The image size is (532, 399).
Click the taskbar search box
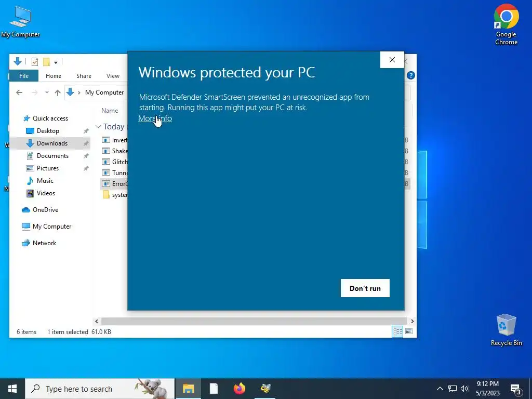click(x=100, y=389)
